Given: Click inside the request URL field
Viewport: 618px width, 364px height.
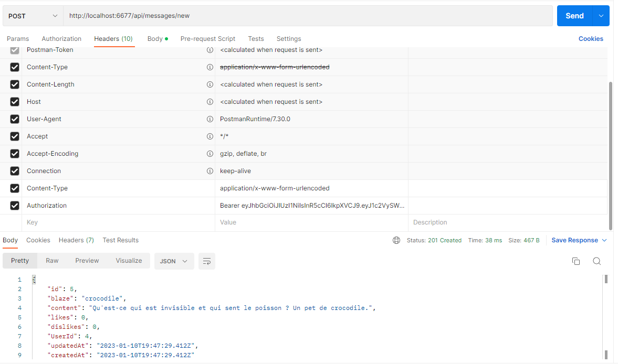Looking at the screenshot, I should [x=210, y=16].
